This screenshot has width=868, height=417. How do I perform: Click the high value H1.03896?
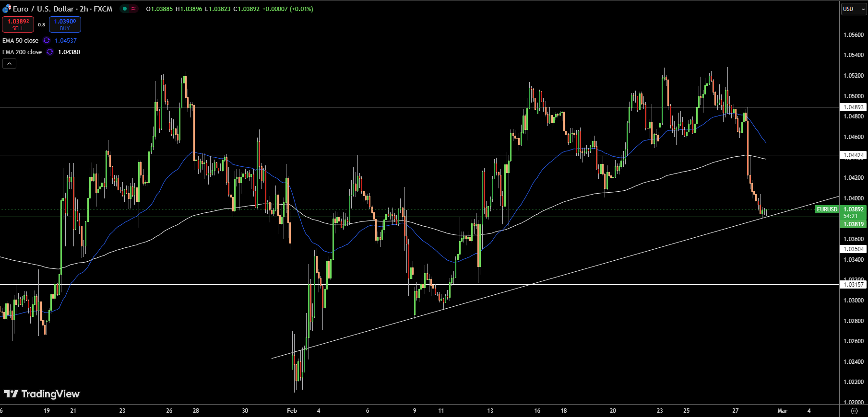(x=189, y=9)
